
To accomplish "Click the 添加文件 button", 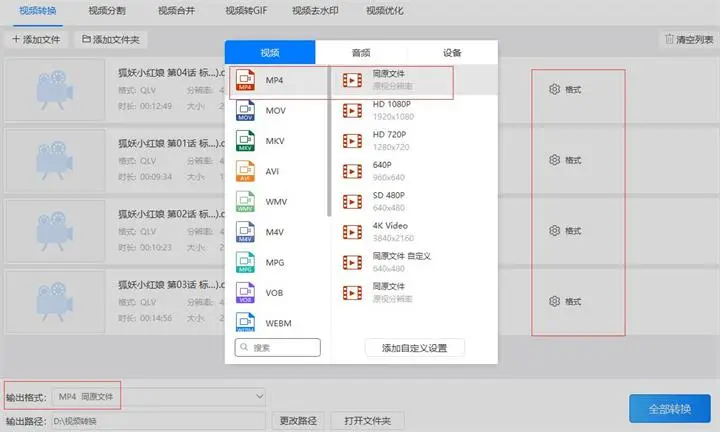I will [36, 39].
